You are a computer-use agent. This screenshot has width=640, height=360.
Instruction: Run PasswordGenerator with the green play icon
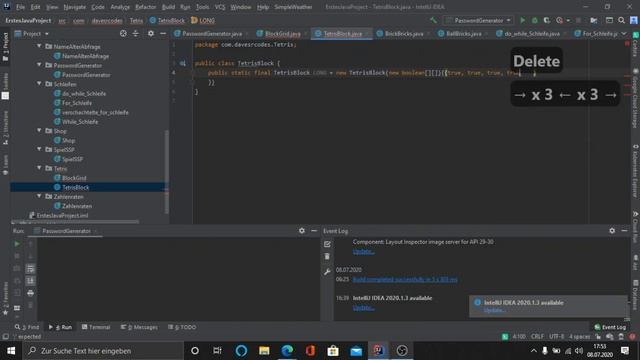click(522, 20)
